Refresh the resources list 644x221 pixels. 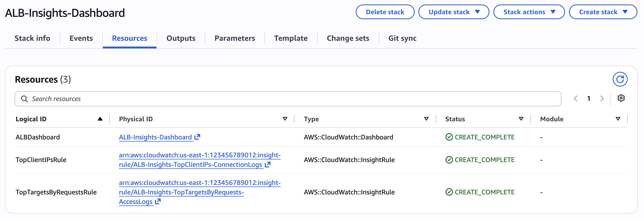(620, 79)
